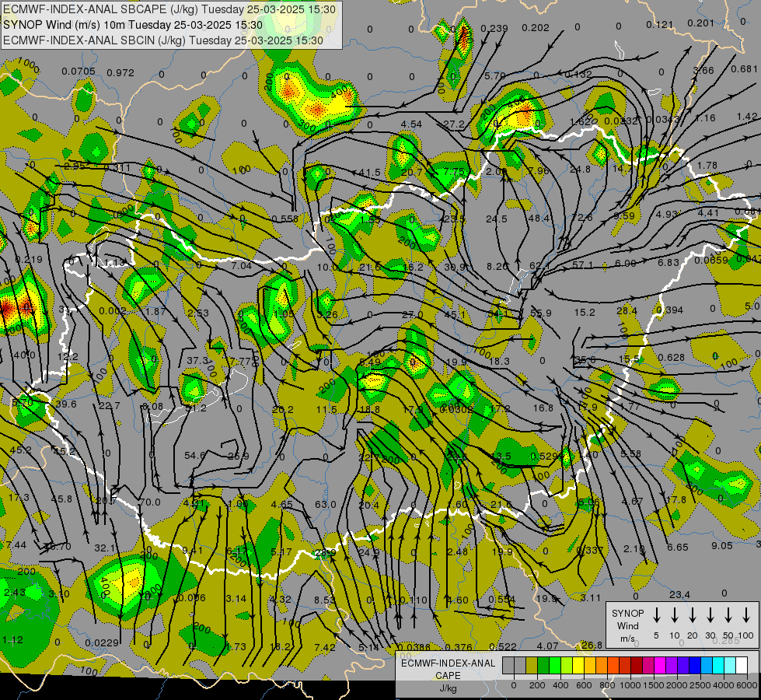This screenshot has height=700, width=761.
Task: Click the 9.41 value on the map
Action: click(192, 551)
